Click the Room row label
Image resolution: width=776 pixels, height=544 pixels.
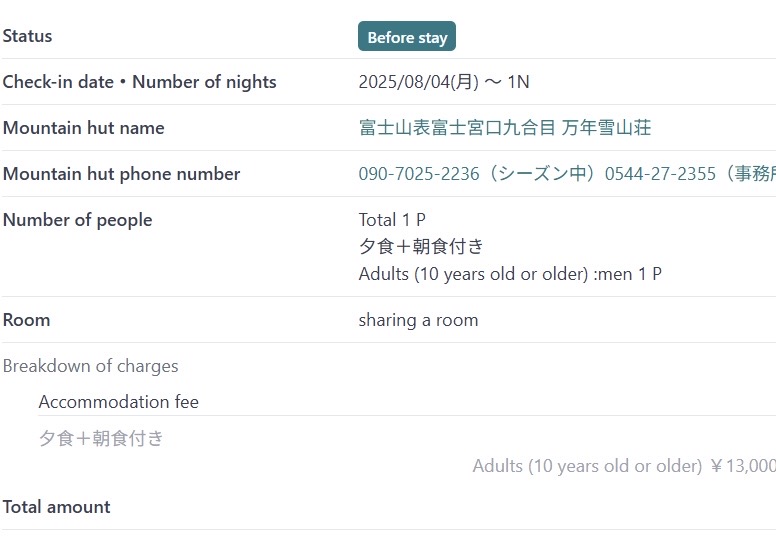[26, 320]
